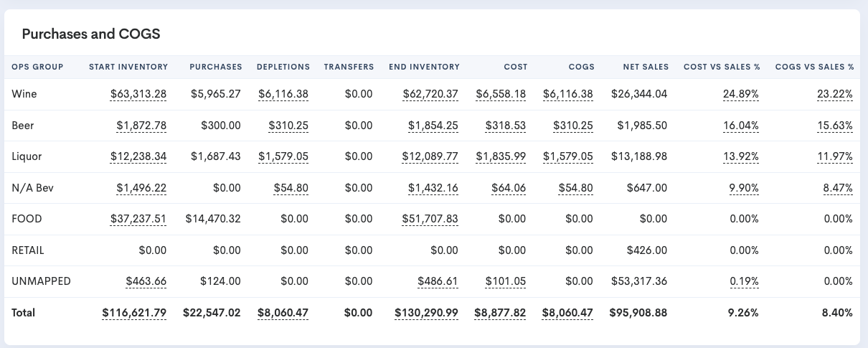The height and width of the screenshot is (348, 868).
Task: Open Wine cost vs sales 24.89%
Action: tap(741, 94)
